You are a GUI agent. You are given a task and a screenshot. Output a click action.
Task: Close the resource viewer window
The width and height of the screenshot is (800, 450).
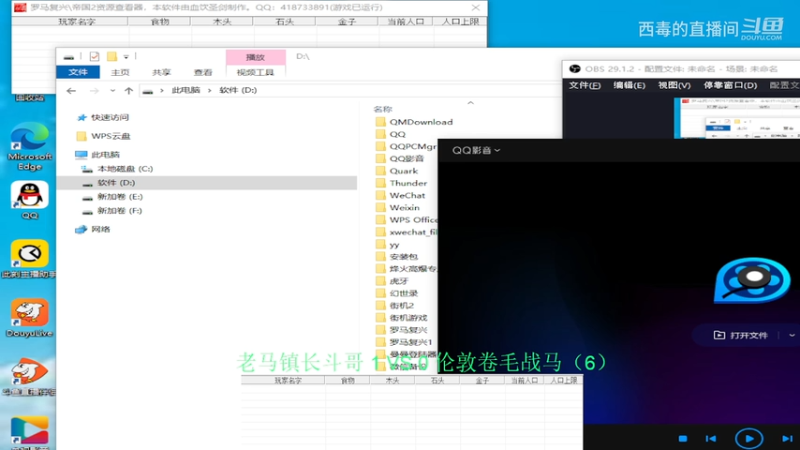pos(476,8)
